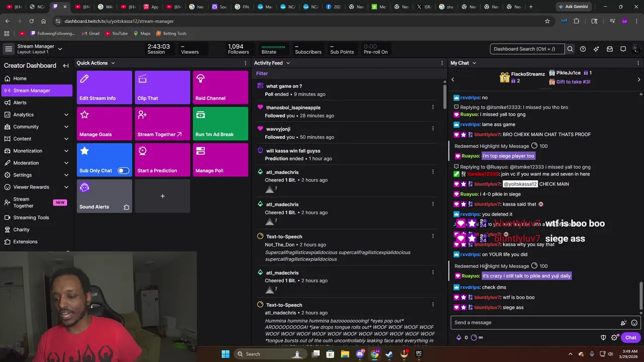This screenshot has height=362, width=644.
Task: Open the hamburger menu beside Stream Manager
Action: click(9, 49)
